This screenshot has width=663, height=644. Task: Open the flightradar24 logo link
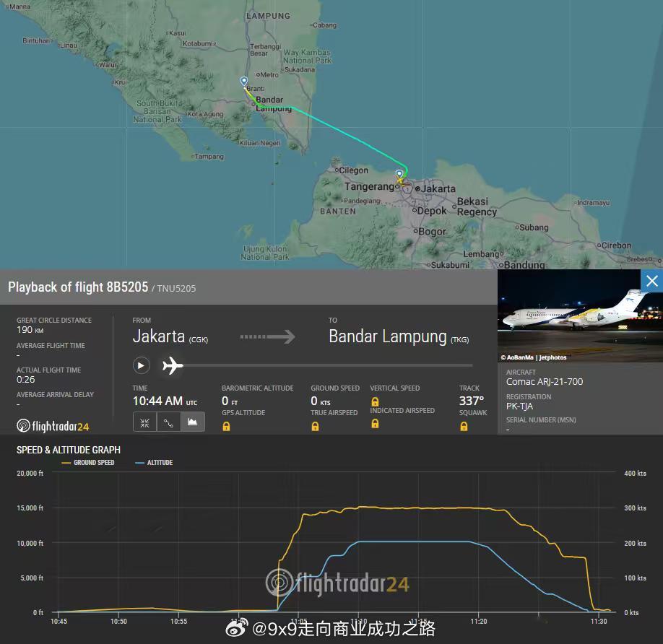[x=53, y=426]
